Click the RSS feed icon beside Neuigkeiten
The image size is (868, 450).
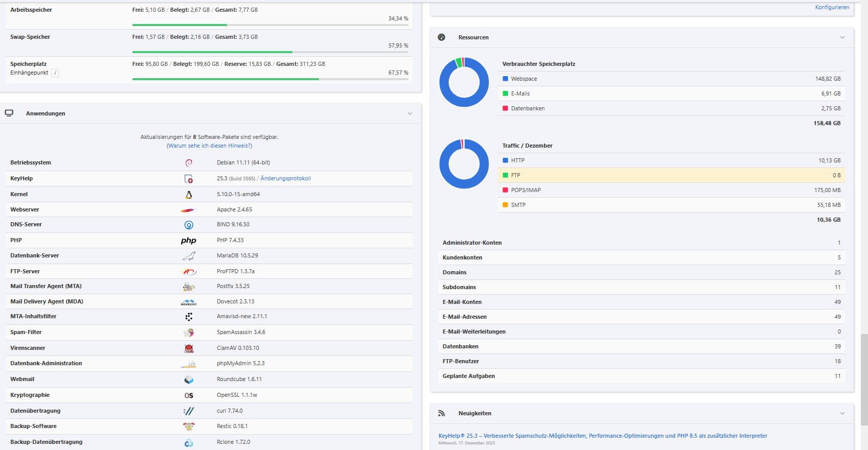pyautogui.click(x=442, y=413)
